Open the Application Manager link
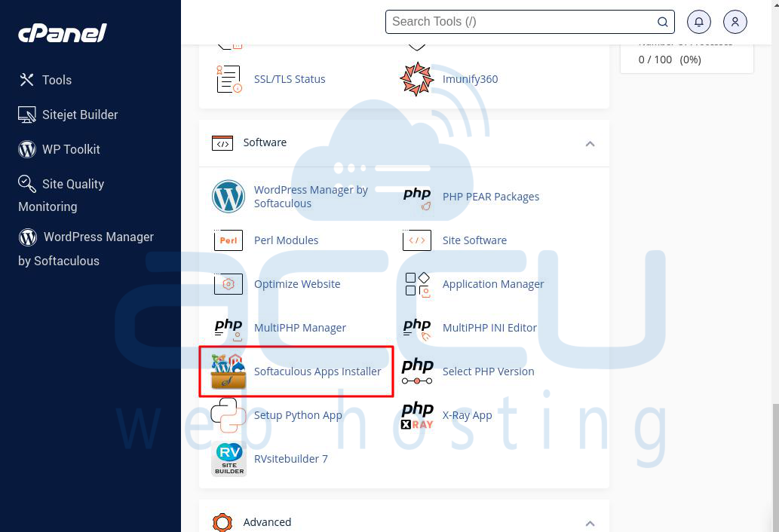The height and width of the screenshot is (532, 779). pos(493,284)
